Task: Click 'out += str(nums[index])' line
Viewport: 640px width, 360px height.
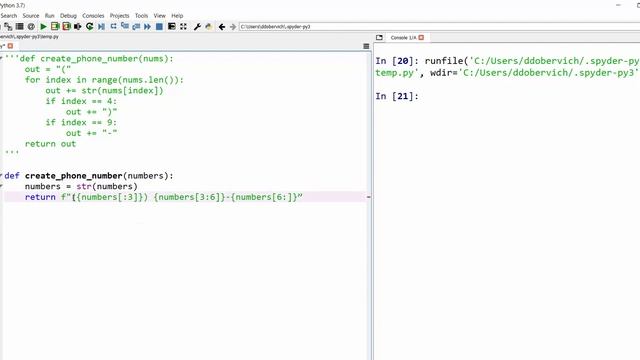Action: 104,91
